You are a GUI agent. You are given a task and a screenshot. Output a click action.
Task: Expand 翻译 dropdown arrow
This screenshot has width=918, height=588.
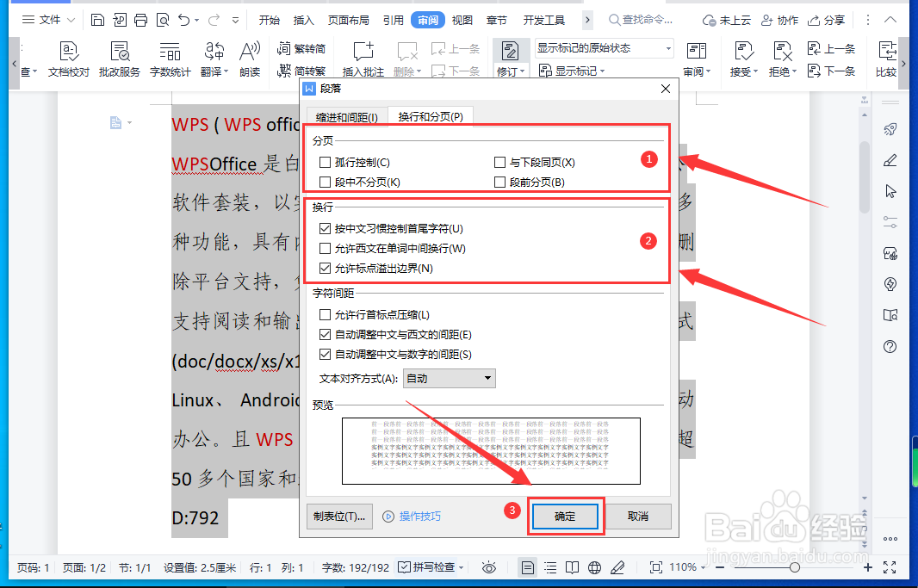pyautogui.click(x=226, y=71)
